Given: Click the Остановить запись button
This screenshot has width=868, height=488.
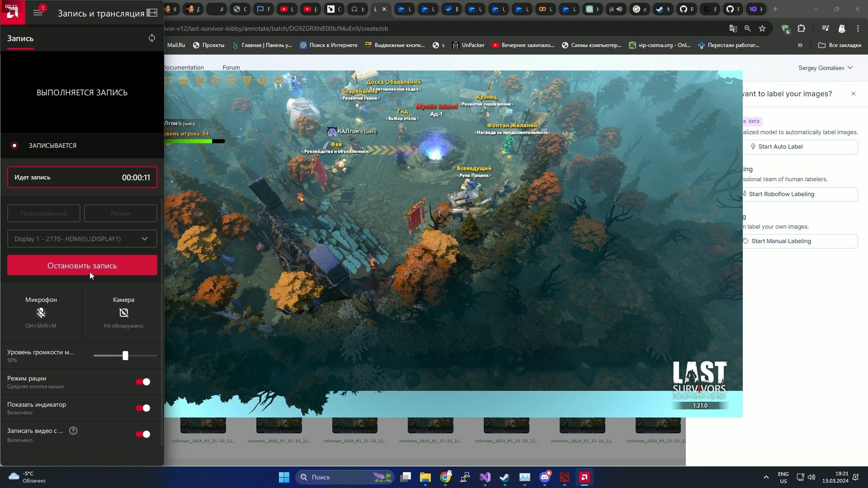Looking at the screenshot, I should [82, 265].
